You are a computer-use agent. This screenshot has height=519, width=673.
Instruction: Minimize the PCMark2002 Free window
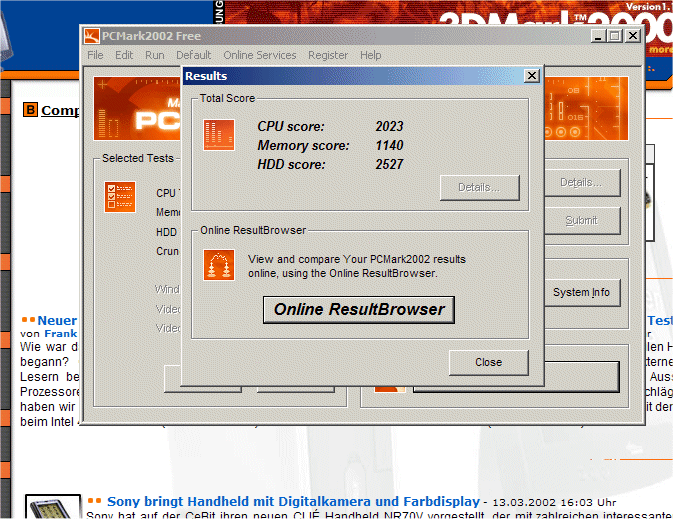point(598,36)
